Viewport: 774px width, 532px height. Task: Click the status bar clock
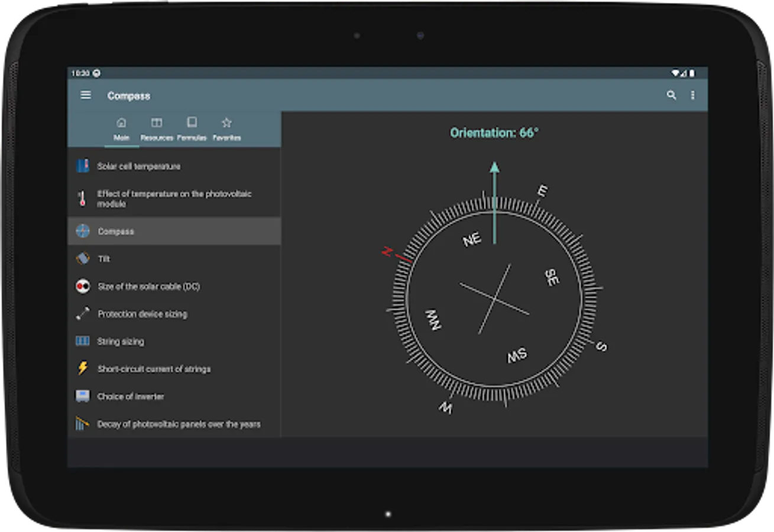coord(80,73)
